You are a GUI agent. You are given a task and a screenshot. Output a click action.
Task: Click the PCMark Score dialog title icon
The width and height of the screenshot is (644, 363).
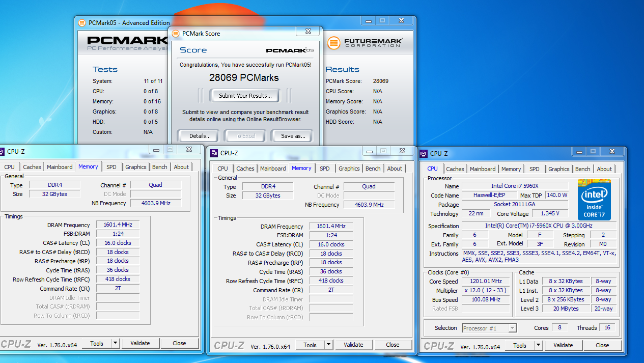176,34
